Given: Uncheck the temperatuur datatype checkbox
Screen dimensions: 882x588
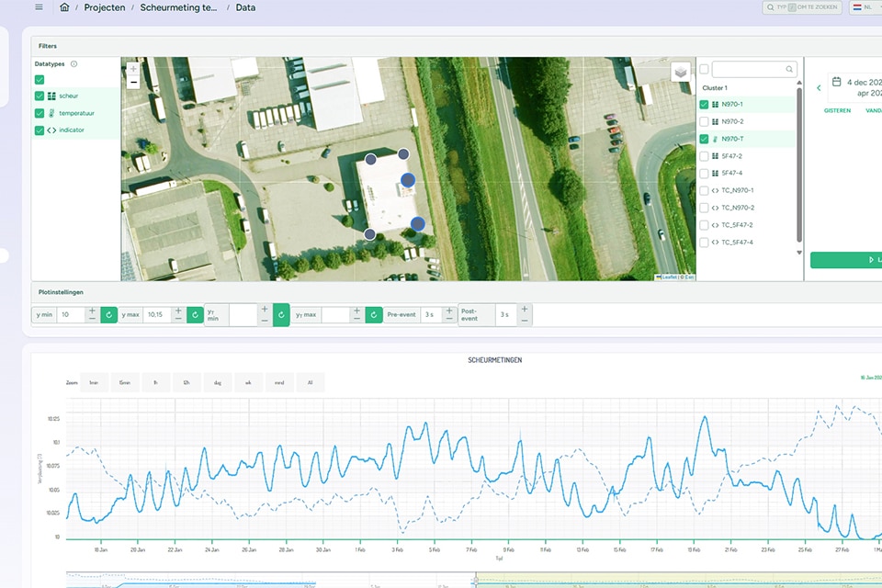Looking at the screenshot, I should click(40, 113).
